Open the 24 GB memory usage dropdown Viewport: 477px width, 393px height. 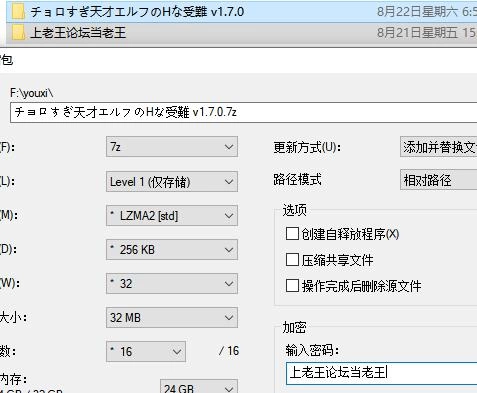click(199, 387)
